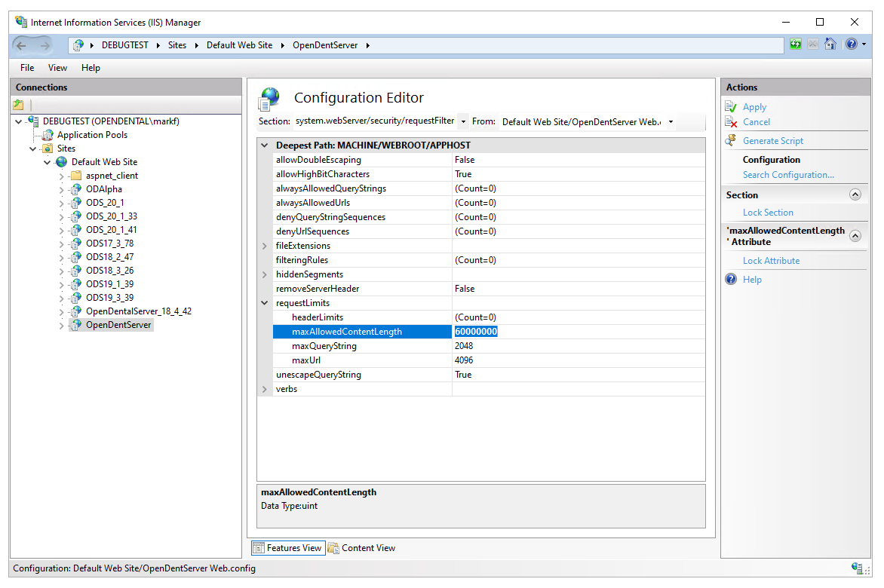Open the Section path dropdown
This screenshot has height=588, width=884.
point(463,121)
